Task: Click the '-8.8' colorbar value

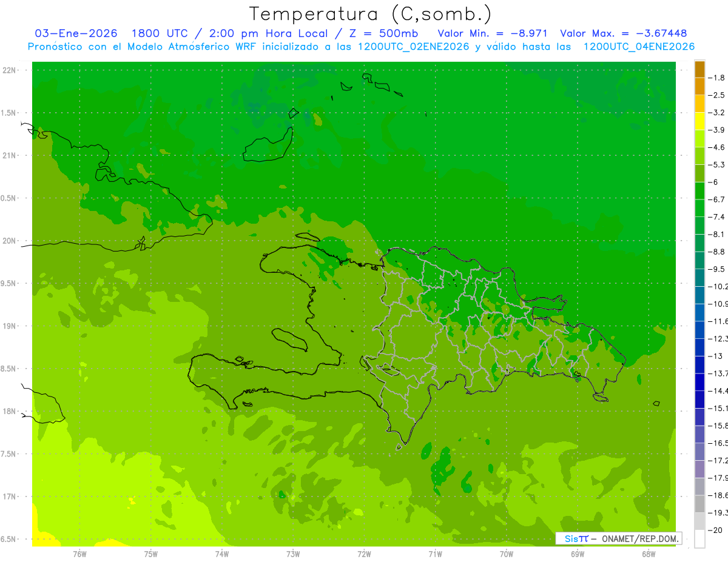Action: [717, 252]
